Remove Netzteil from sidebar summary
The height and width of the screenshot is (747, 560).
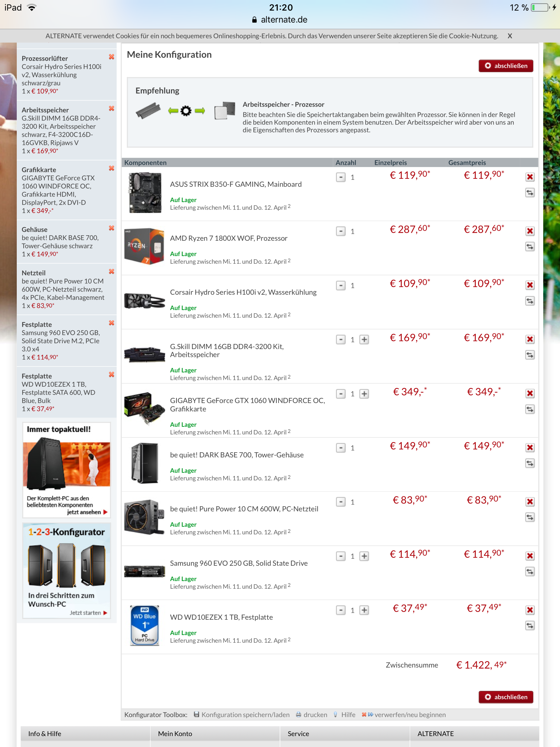tap(112, 271)
